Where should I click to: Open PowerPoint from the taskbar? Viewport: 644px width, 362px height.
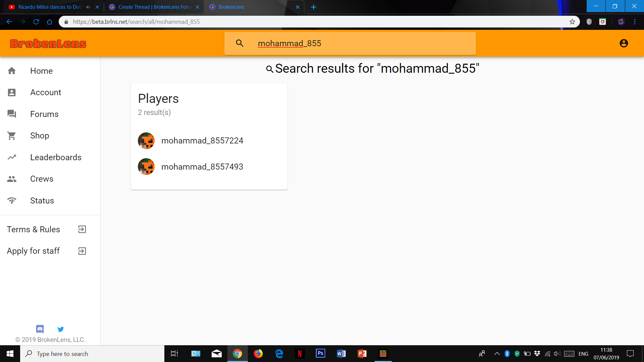pos(362,354)
